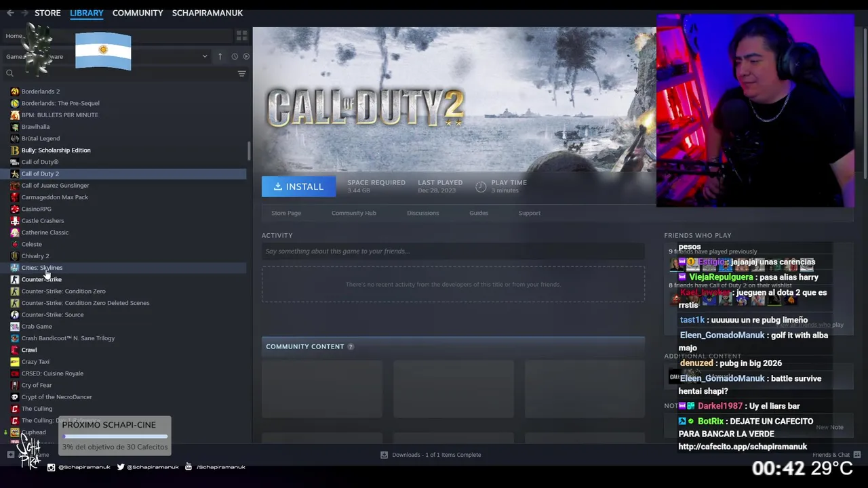The width and height of the screenshot is (868, 488).
Task: Switch library to grid view icon
Action: (241, 36)
